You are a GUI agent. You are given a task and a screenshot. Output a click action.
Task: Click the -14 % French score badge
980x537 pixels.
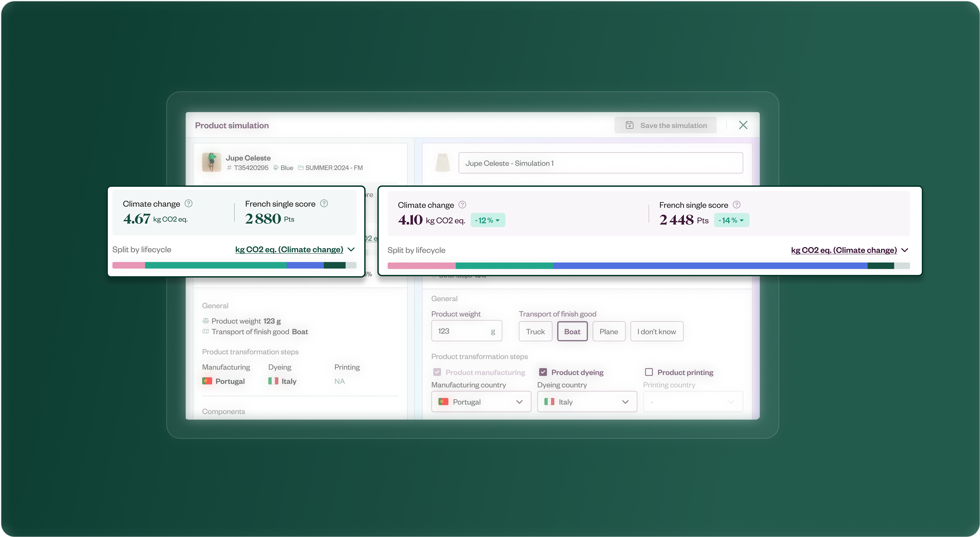731,220
